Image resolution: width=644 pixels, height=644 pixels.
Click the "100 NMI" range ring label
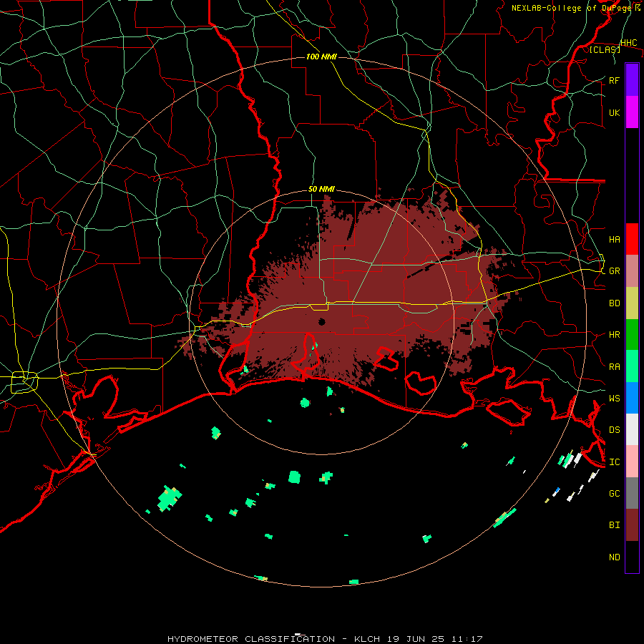click(x=321, y=57)
